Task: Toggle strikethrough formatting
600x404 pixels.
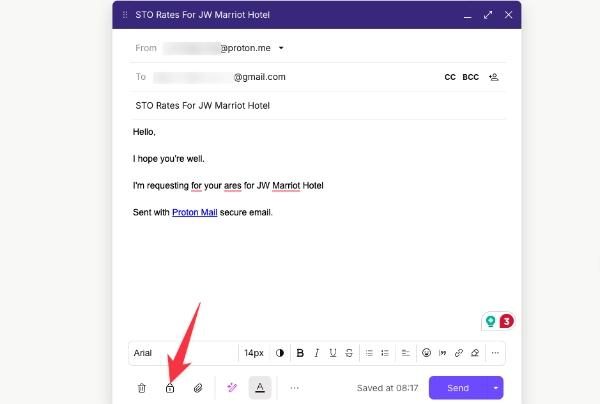Action: click(349, 353)
